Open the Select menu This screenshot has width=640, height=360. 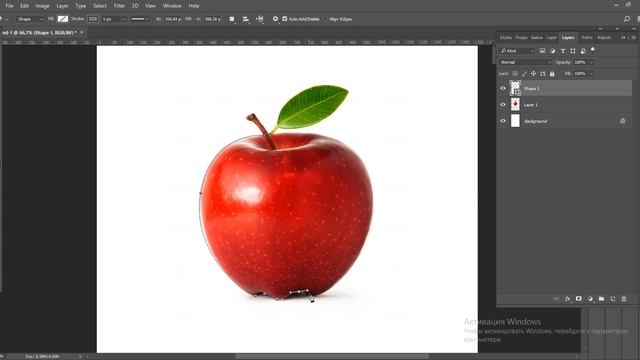pos(100,6)
